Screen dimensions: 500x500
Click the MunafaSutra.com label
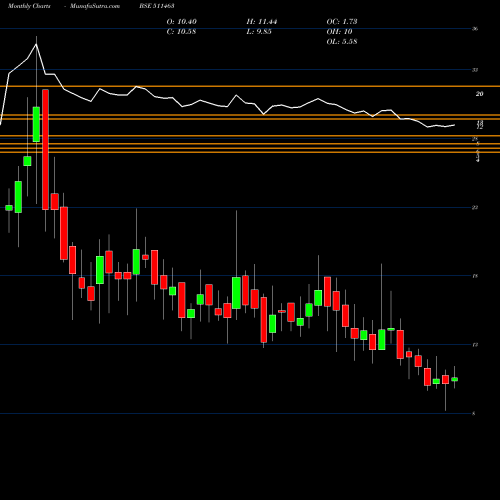95,6
